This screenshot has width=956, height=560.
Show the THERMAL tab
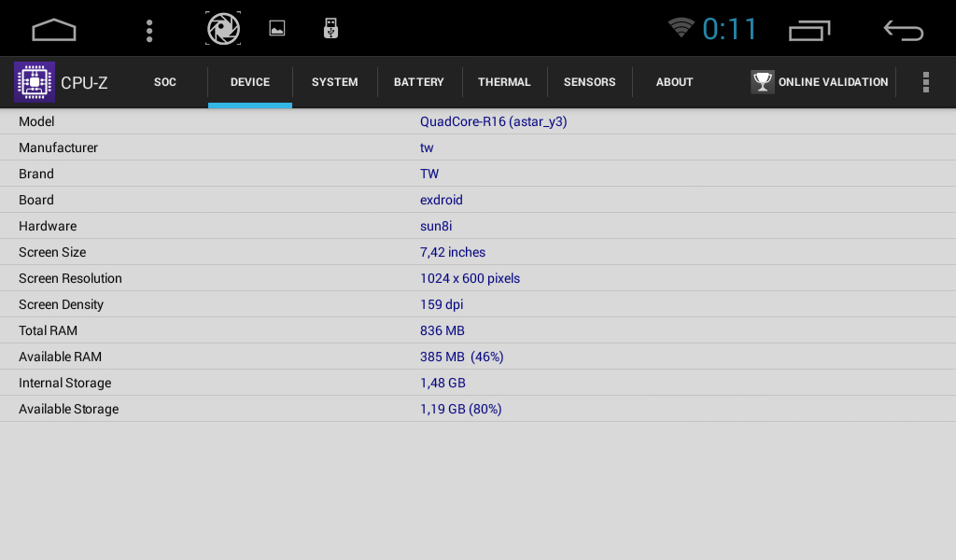[x=504, y=82]
